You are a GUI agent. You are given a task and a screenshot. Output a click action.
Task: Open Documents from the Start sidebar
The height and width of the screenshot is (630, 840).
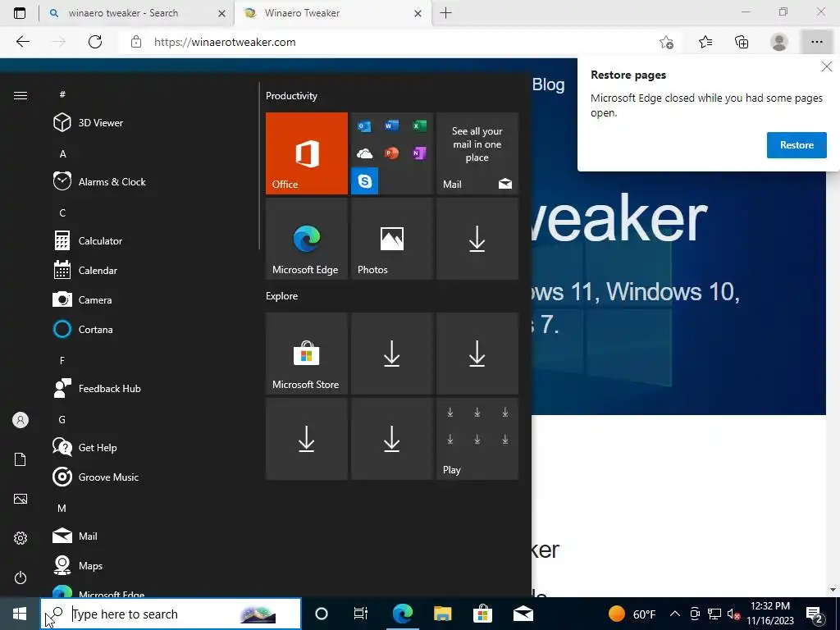(x=21, y=459)
